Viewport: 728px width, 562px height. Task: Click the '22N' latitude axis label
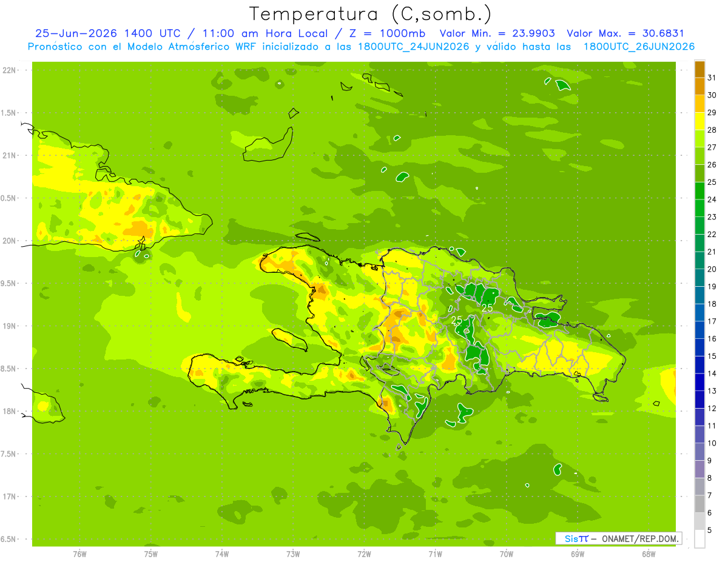click(10, 70)
